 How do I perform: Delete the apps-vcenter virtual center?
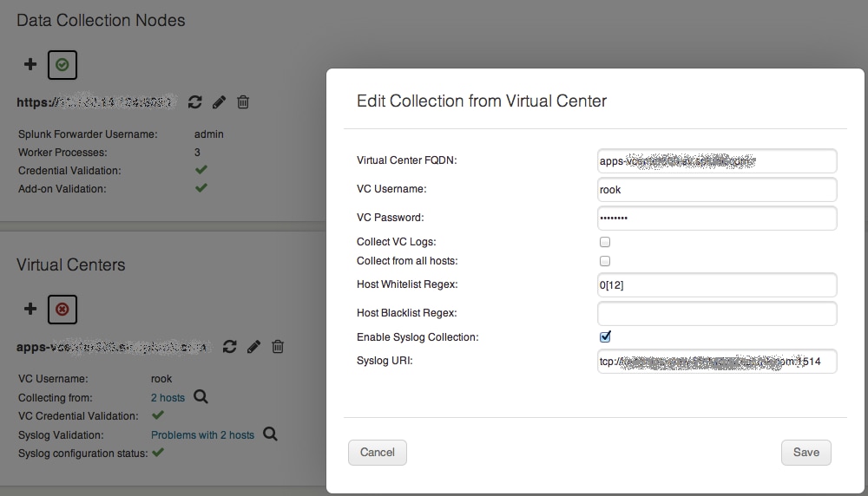click(x=278, y=347)
